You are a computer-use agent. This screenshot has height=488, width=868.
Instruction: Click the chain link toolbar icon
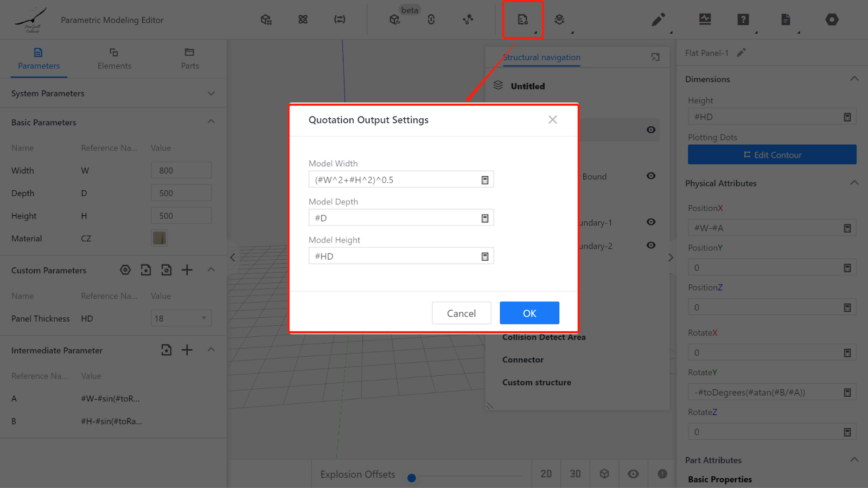[431, 20]
